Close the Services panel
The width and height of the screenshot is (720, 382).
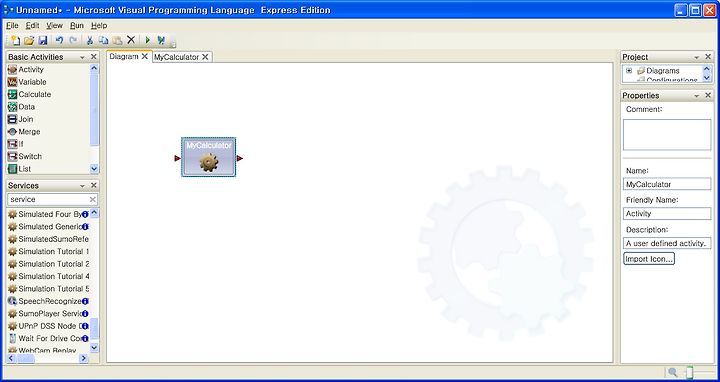[94, 185]
